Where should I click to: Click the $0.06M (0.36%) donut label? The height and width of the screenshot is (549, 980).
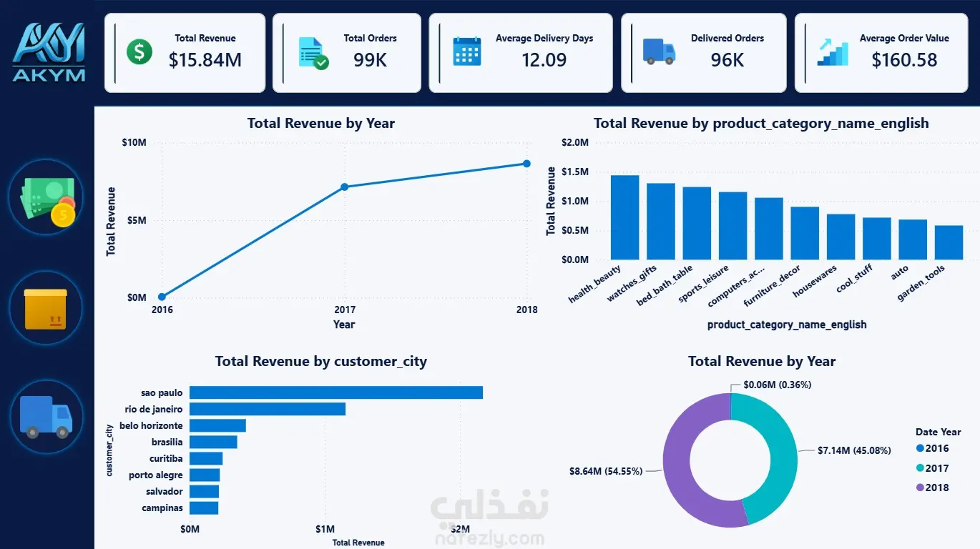click(778, 385)
